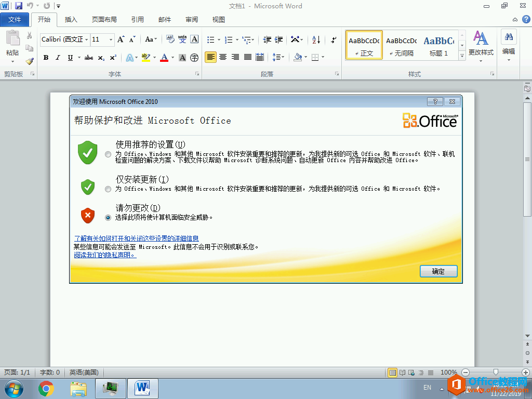Toggle italic formatting
Image resolution: width=532 pixels, height=399 pixels.
click(x=58, y=58)
